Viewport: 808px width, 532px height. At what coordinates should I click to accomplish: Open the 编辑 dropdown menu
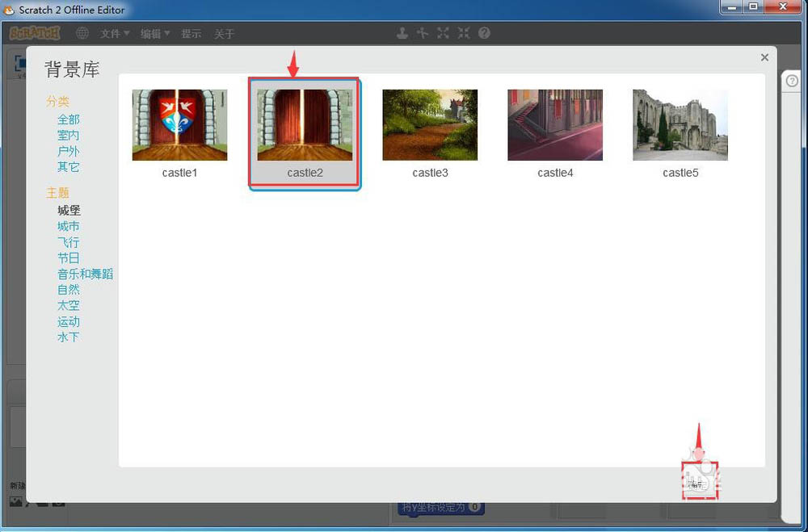coord(155,34)
